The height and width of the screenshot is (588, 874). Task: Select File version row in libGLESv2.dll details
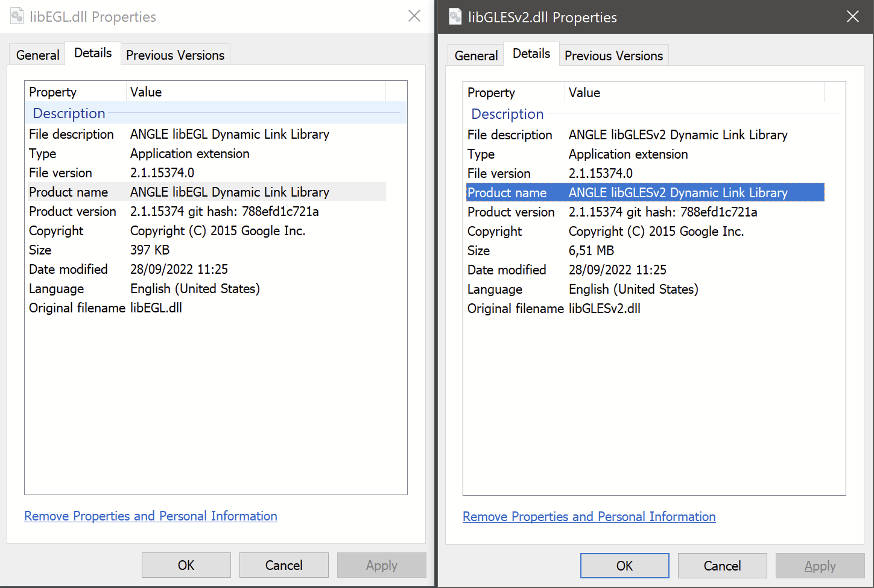coord(645,173)
